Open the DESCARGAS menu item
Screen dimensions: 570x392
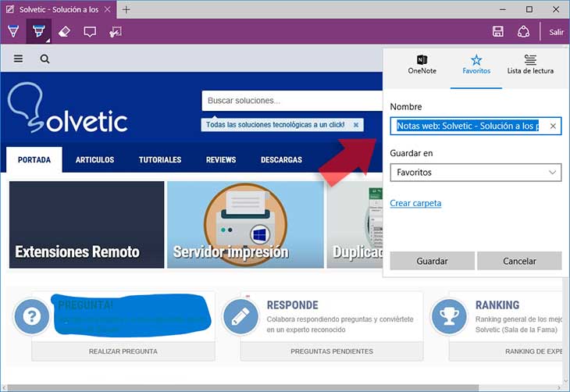point(281,159)
